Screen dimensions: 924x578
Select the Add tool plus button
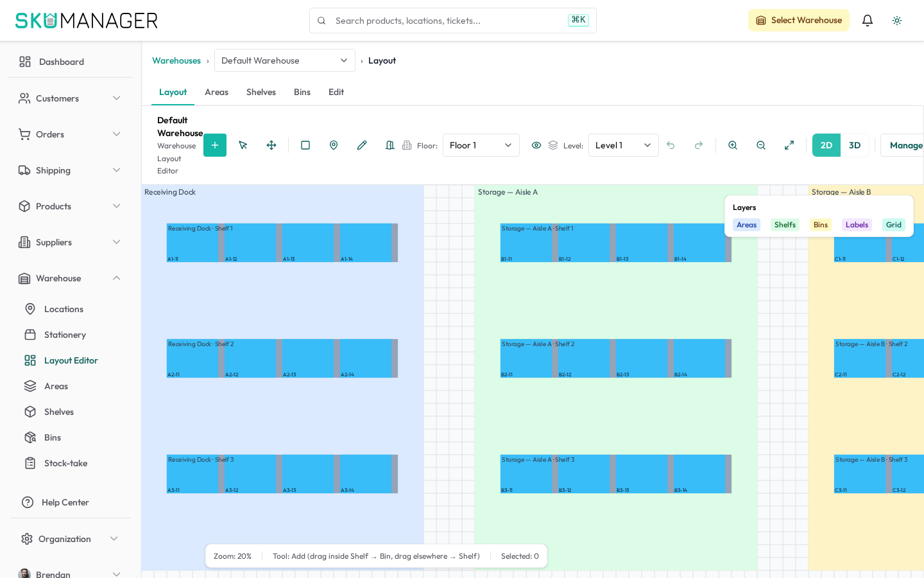215,145
